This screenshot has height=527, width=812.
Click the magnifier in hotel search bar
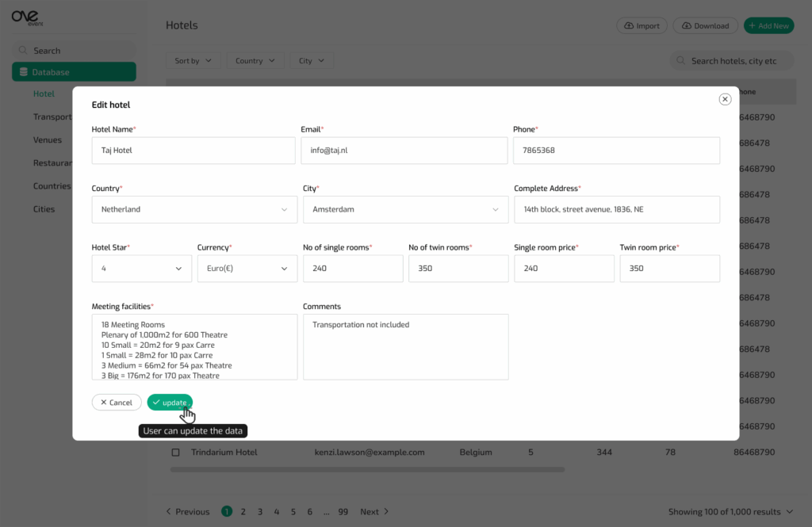click(681, 61)
